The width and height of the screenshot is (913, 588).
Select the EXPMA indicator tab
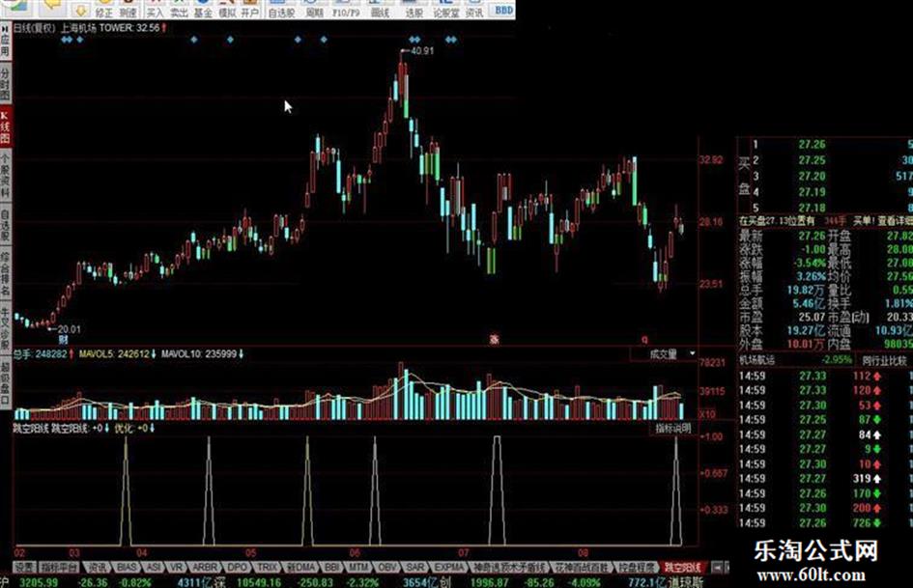coord(449,567)
